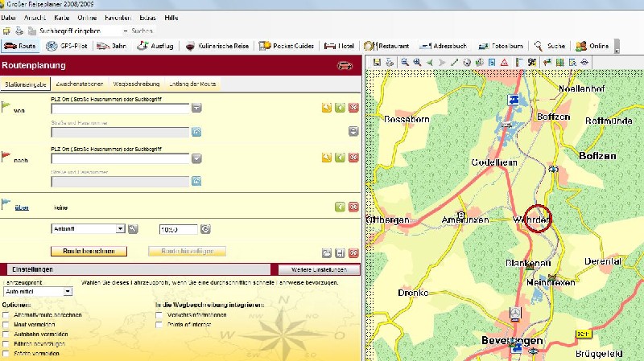Click the 'Weitere Einstellungen' button

click(x=320, y=269)
